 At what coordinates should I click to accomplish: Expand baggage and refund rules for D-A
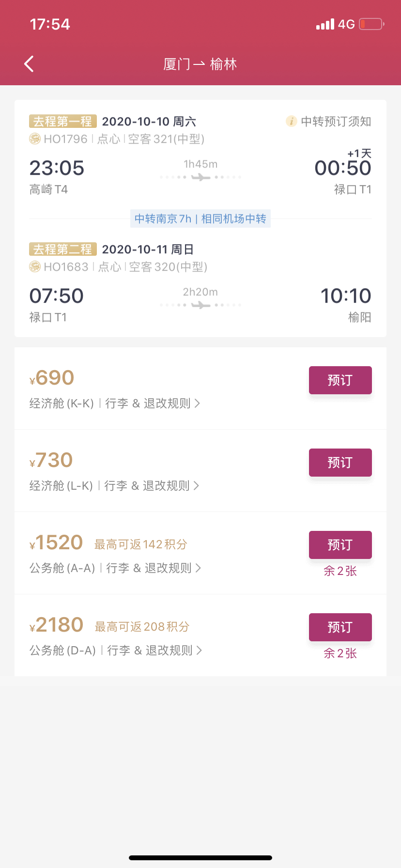(x=154, y=651)
